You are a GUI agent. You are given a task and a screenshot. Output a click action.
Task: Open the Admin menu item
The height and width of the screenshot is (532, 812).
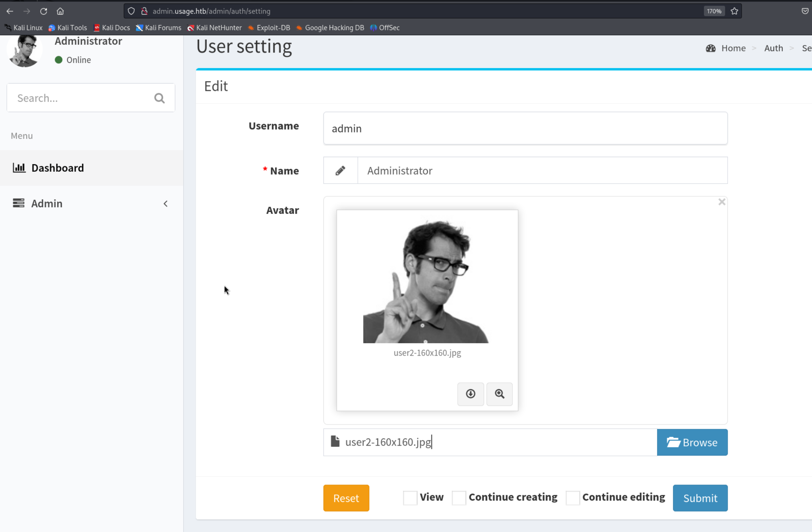[91, 203]
